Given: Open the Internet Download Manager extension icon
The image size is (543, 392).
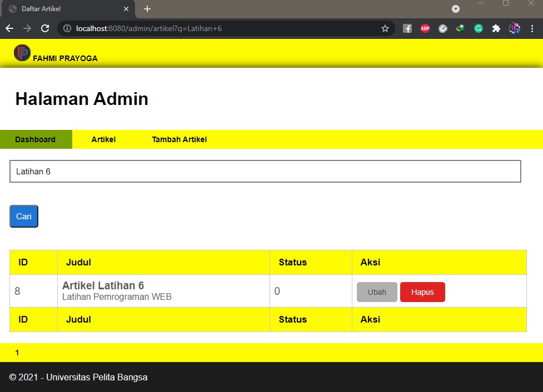Looking at the screenshot, I should [461, 28].
